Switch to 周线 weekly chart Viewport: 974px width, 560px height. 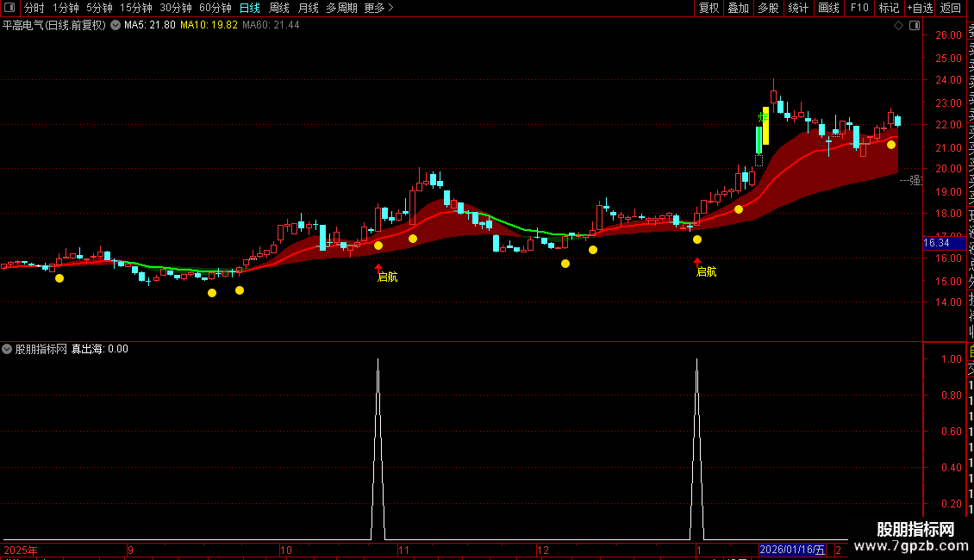pos(279,8)
